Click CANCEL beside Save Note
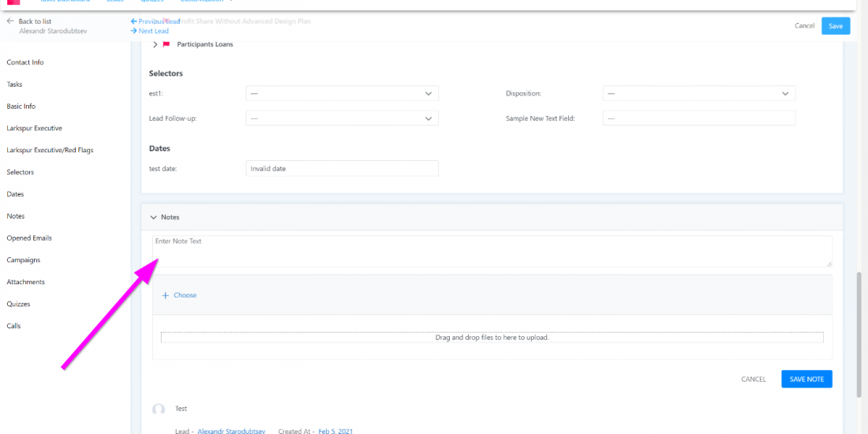 tap(754, 380)
